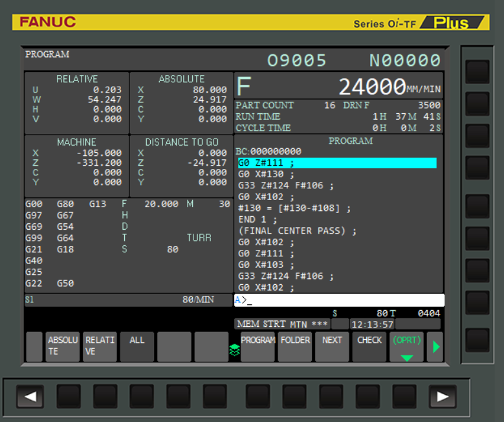The height and width of the screenshot is (422, 504).
Task: Click the hardware key beneath FOLDER soft key
Action: (294, 397)
